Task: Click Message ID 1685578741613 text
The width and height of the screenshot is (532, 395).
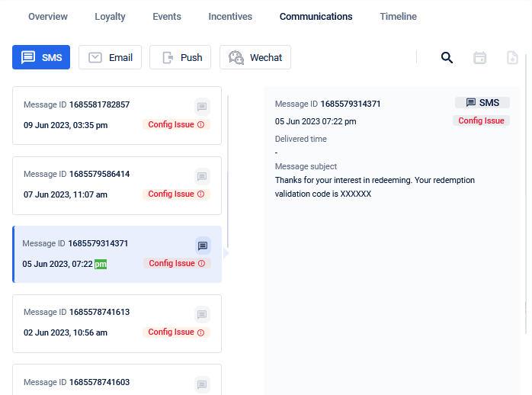Action: pyautogui.click(x=77, y=312)
